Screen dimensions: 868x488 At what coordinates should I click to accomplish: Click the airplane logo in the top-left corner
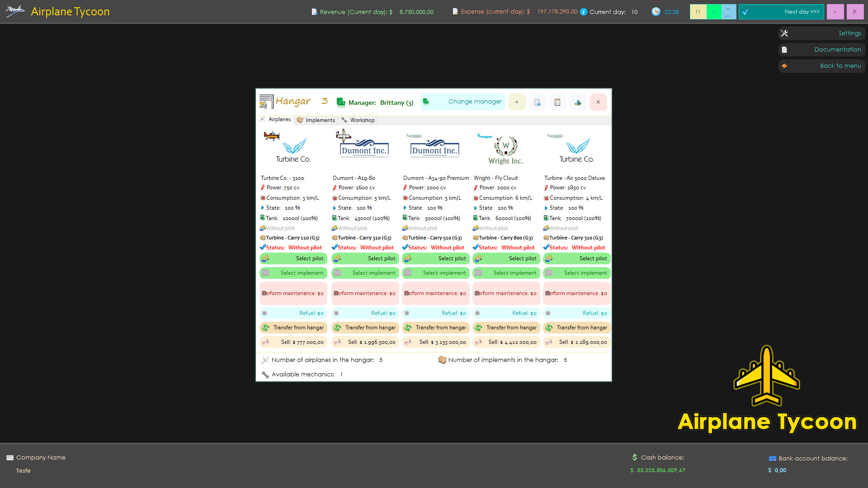14,11
